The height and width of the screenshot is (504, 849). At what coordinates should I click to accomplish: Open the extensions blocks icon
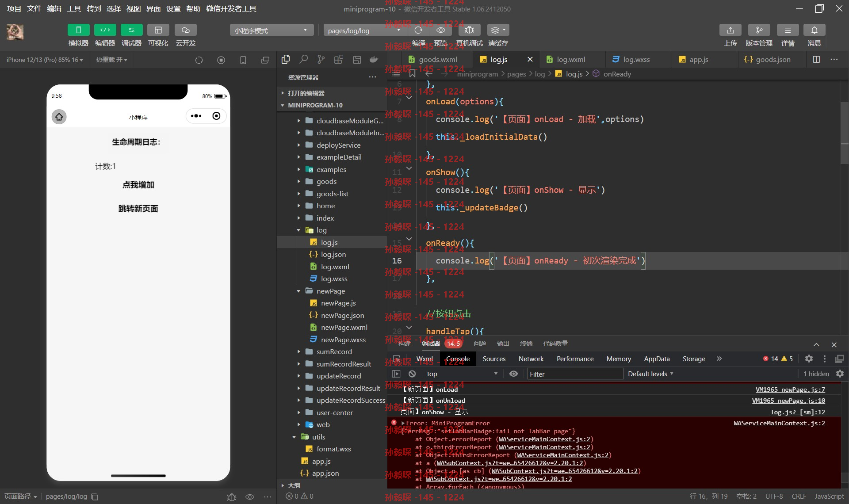point(339,59)
